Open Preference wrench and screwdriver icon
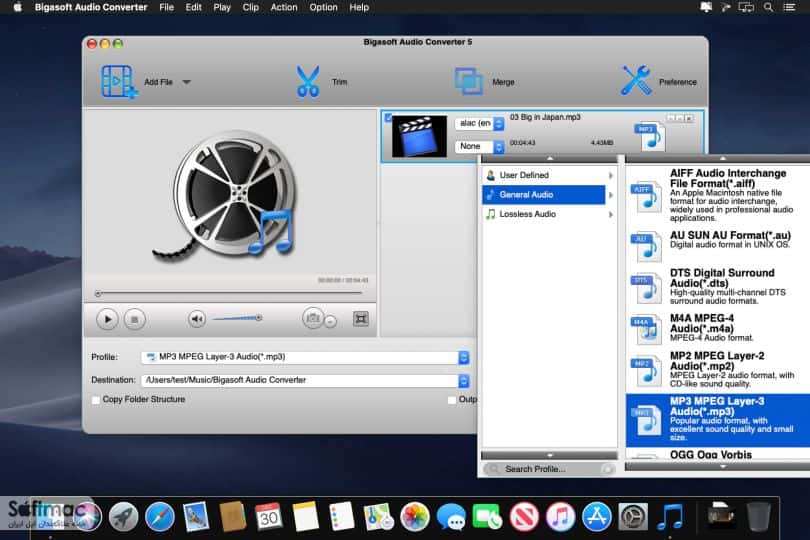The height and width of the screenshot is (540, 810). tap(636, 81)
